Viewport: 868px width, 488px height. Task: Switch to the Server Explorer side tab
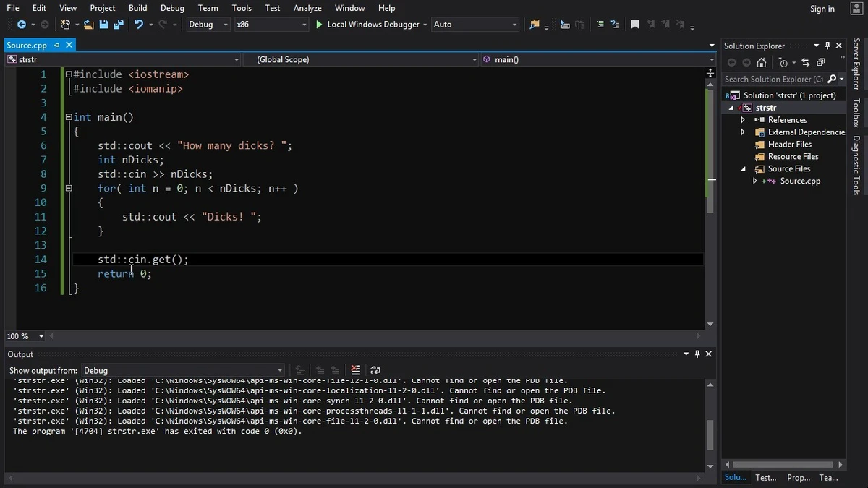point(856,65)
